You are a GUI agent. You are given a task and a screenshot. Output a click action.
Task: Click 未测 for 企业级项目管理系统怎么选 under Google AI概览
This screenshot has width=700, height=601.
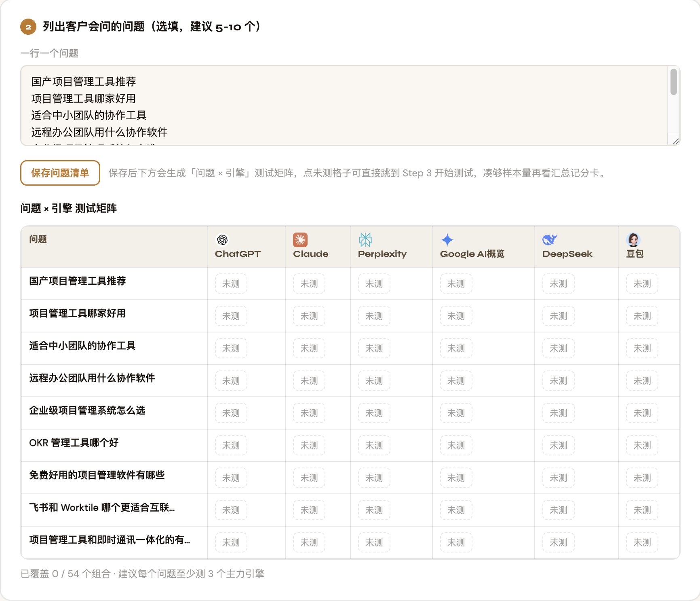(456, 413)
